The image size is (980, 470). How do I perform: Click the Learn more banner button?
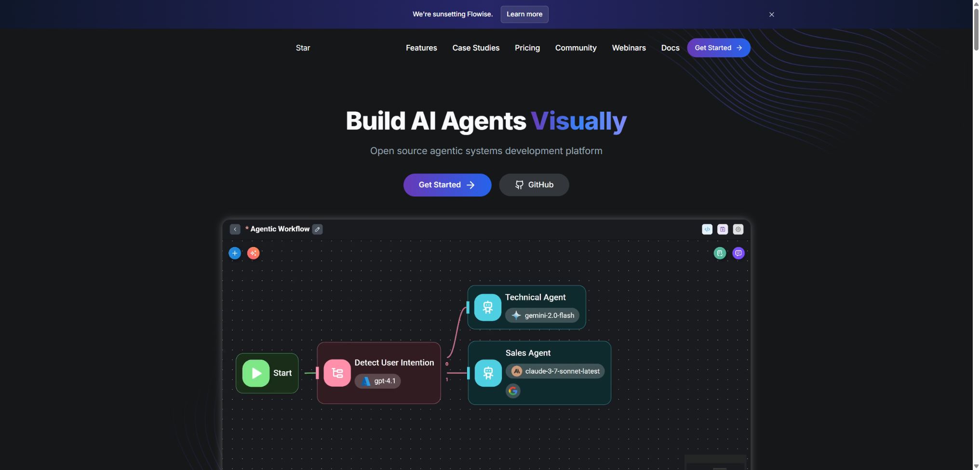click(x=524, y=14)
